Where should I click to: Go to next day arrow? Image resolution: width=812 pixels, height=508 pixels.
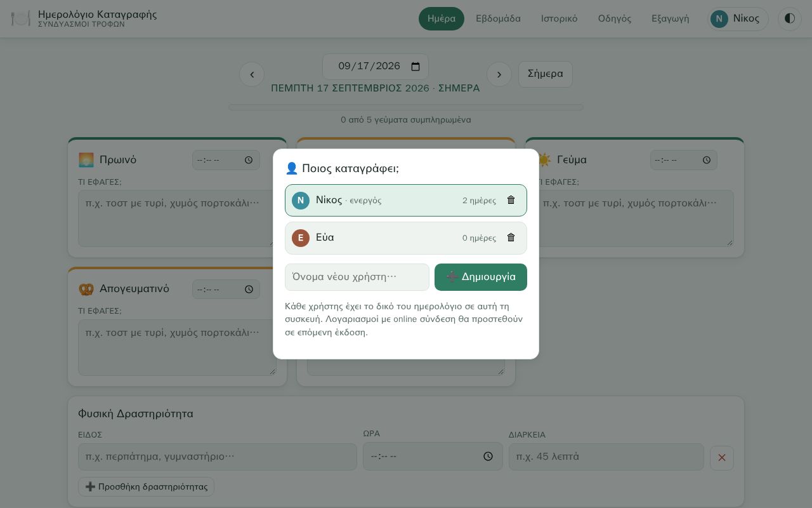(499, 74)
